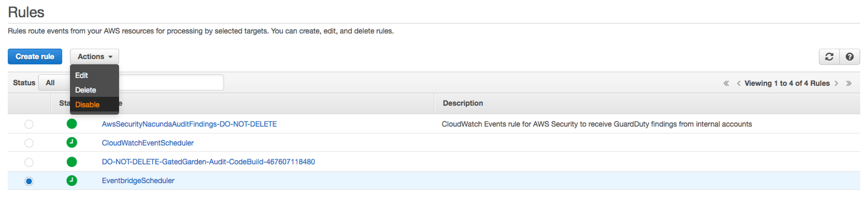Select radio button for DO-NOT-DELETE-GatedGarden rule

[29, 162]
